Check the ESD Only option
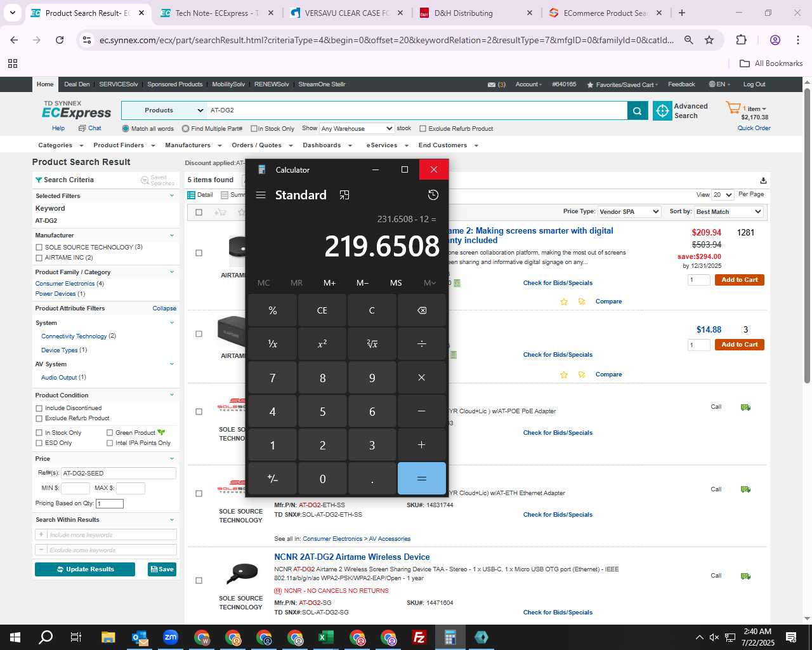The image size is (812, 650). 39,443
